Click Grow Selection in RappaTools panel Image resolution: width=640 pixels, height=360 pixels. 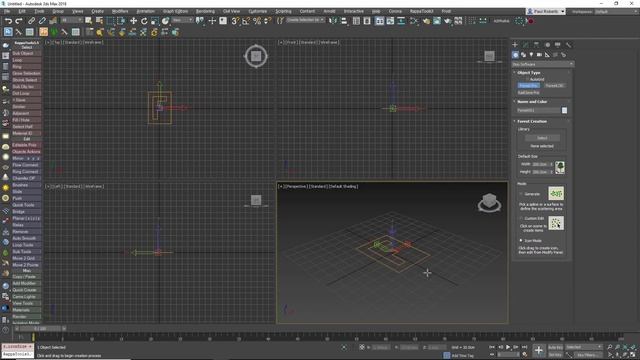pyautogui.click(x=27, y=73)
